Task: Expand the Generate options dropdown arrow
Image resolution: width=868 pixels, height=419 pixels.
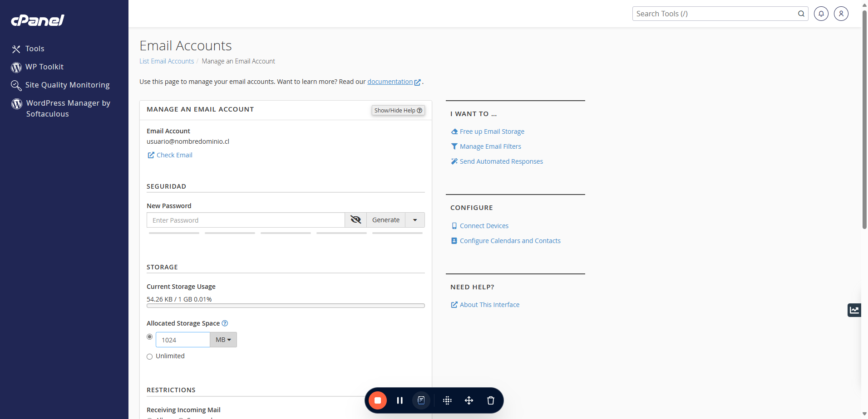Action: pos(415,220)
